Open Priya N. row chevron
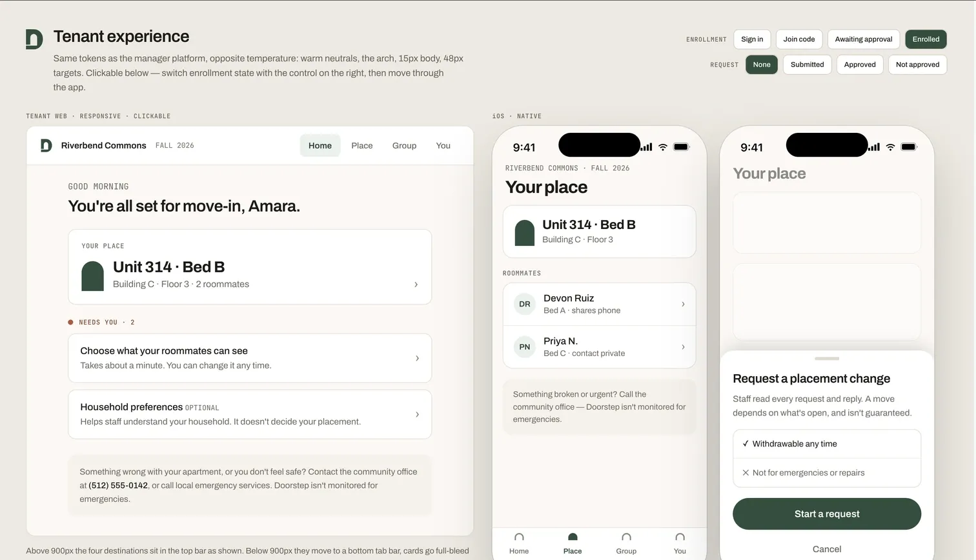 (x=683, y=347)
